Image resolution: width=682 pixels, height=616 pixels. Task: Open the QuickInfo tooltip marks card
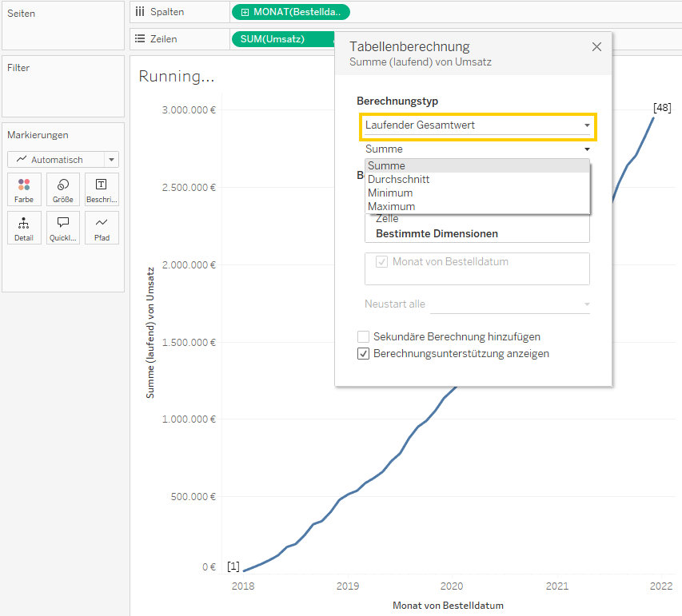pyautogui.click(x=63, y=228)
